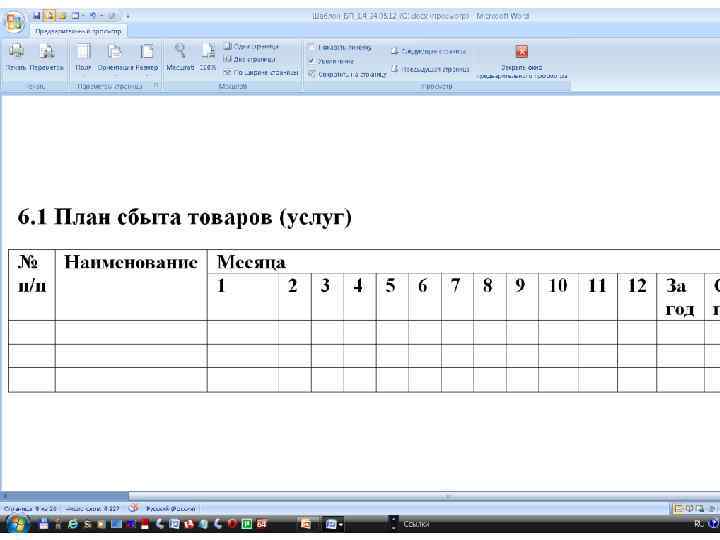This screenshot has width=720, height=540.
Task: Choose Одна страница one-page view
Action: coord(251,46)
